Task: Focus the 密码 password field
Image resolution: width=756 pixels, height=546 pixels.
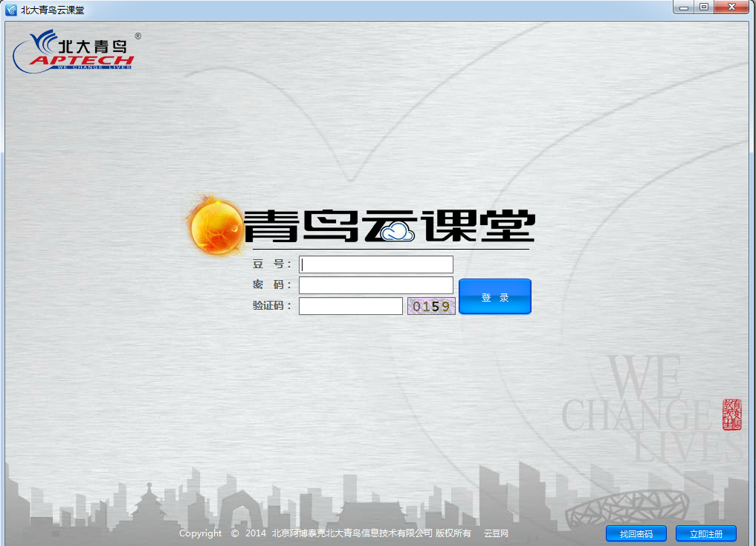Action: (x=375, y=285)
